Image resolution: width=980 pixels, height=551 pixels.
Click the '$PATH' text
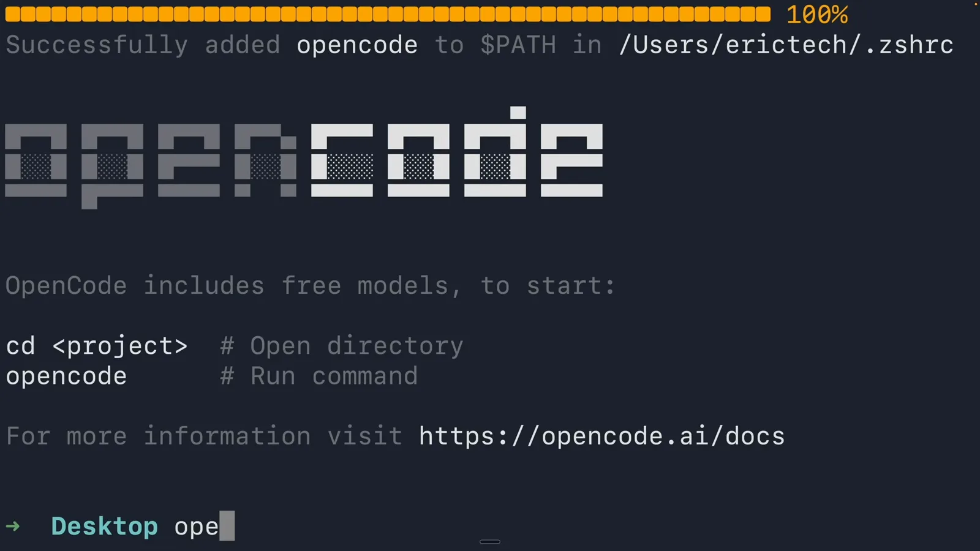pos(518,45)
